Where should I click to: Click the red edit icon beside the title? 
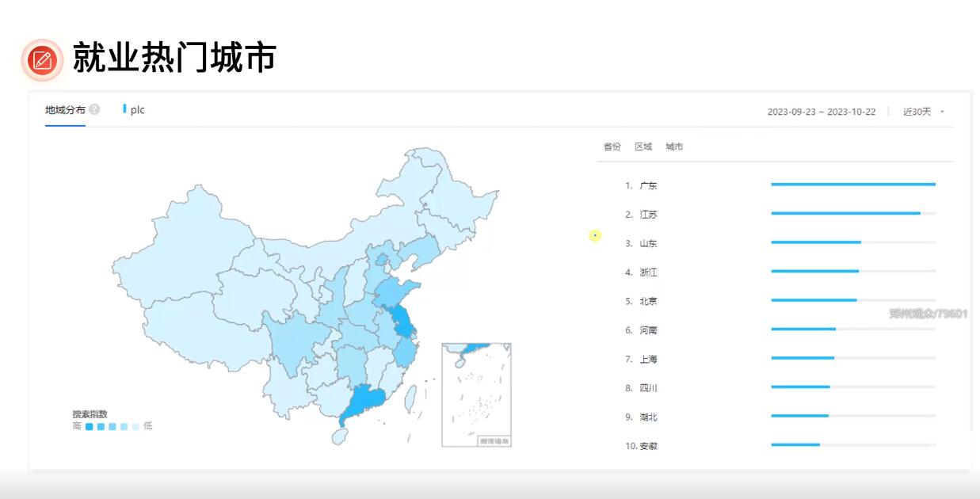(42, 60)
